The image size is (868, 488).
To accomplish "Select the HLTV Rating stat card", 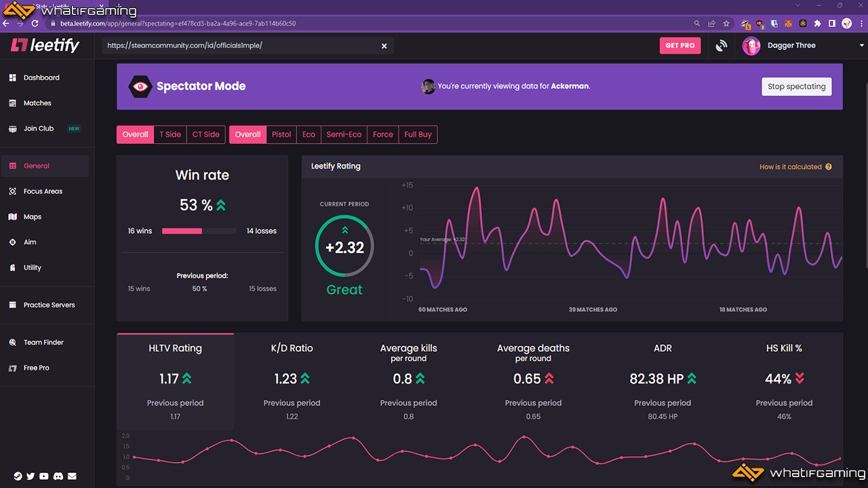I will 175,382.
